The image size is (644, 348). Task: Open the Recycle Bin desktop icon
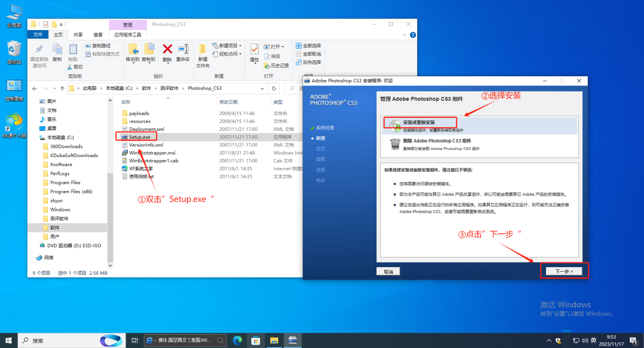(x=14, y=52)
